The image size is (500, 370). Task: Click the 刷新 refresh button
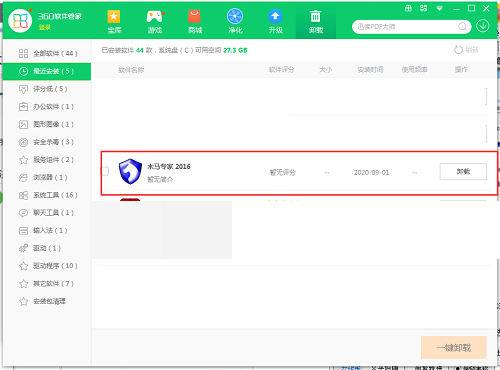click(466, 50)
